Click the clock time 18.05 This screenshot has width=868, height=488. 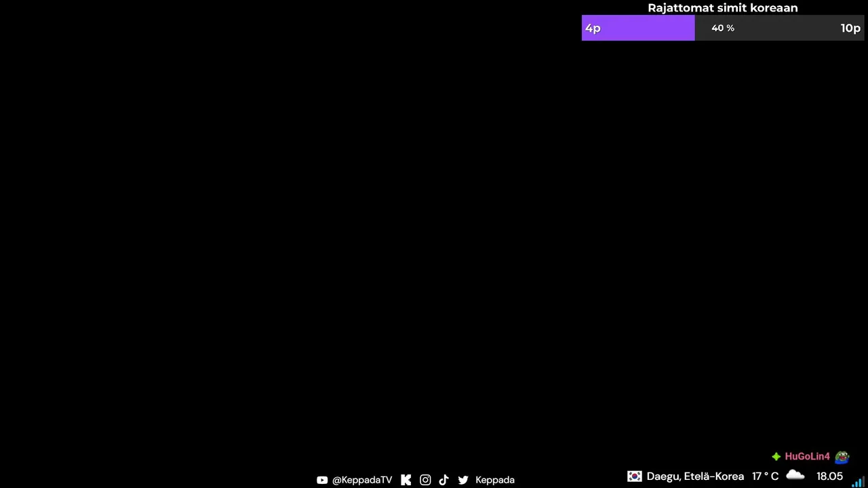pyautogui.click(x=829, y=476)
